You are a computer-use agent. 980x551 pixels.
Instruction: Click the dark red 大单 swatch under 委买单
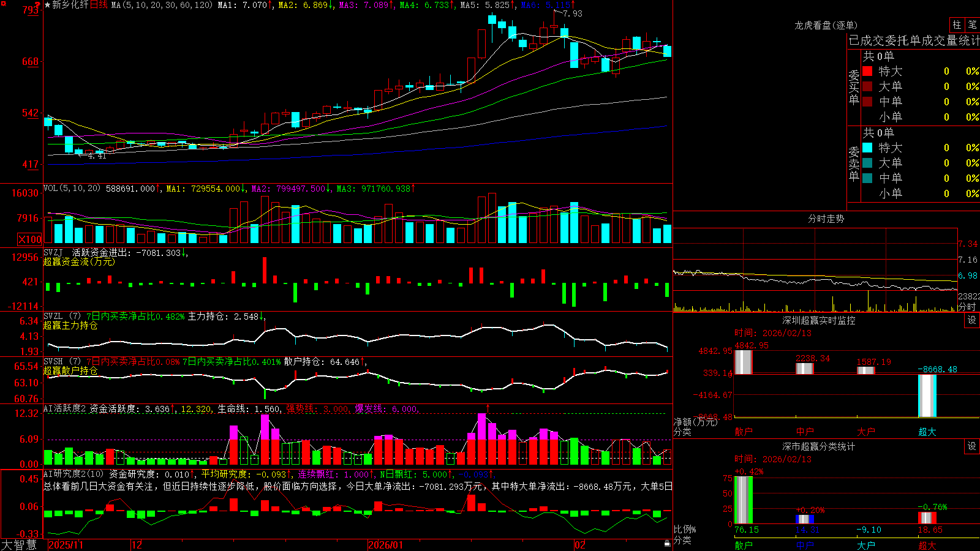[x=867, y=86]
